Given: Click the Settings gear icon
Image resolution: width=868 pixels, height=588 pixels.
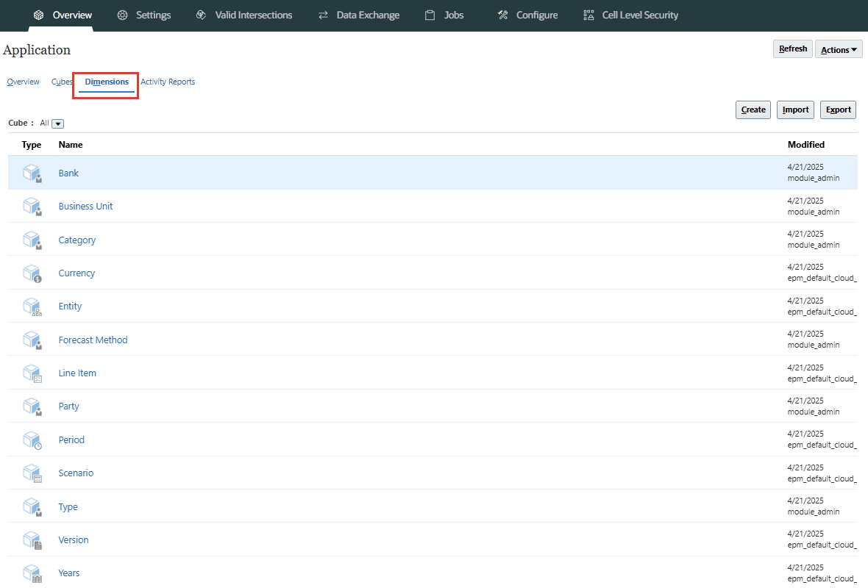Looking at the screenshot, I should tap(122, 15).
